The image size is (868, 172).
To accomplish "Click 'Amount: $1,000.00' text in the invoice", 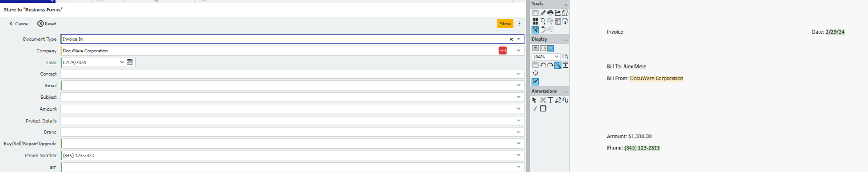I will pos(629,136).
